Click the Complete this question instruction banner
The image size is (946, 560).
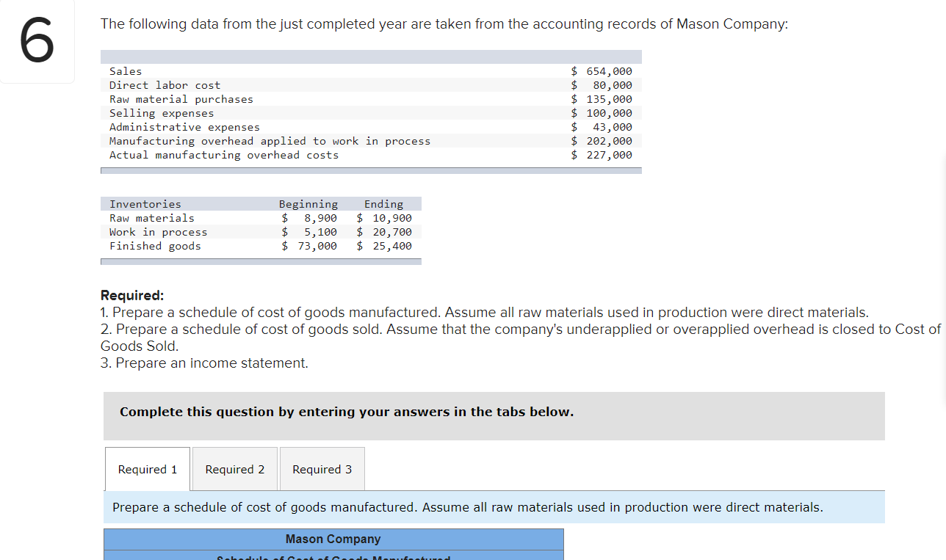pos(494,415)
